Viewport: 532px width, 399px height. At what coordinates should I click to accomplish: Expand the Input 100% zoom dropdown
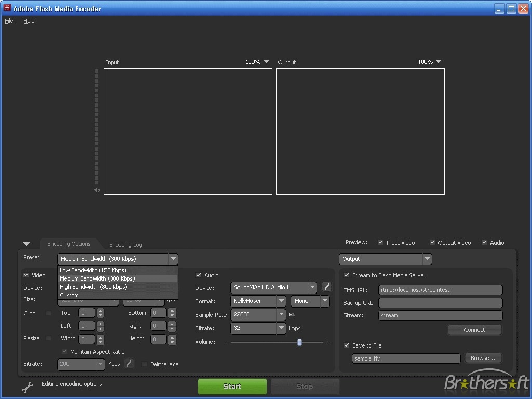(x=266, y=62)
